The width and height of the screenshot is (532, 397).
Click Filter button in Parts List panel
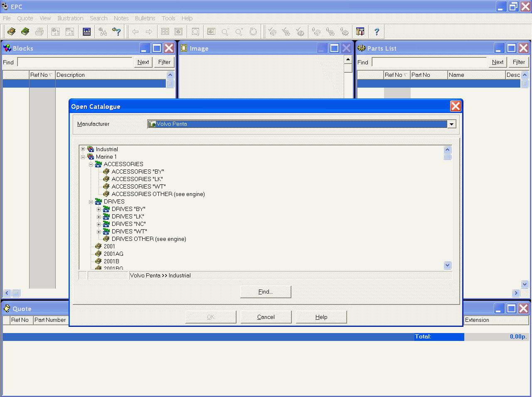[x=519, y=62]
